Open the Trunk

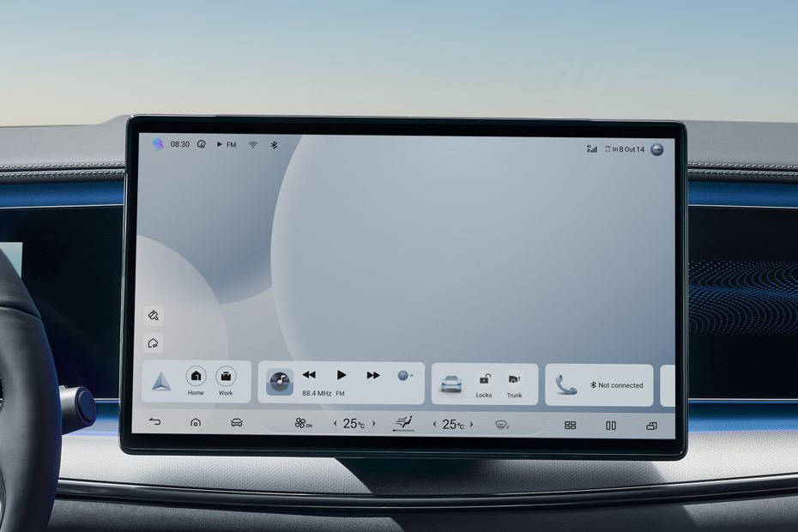[x=515, y=385]
